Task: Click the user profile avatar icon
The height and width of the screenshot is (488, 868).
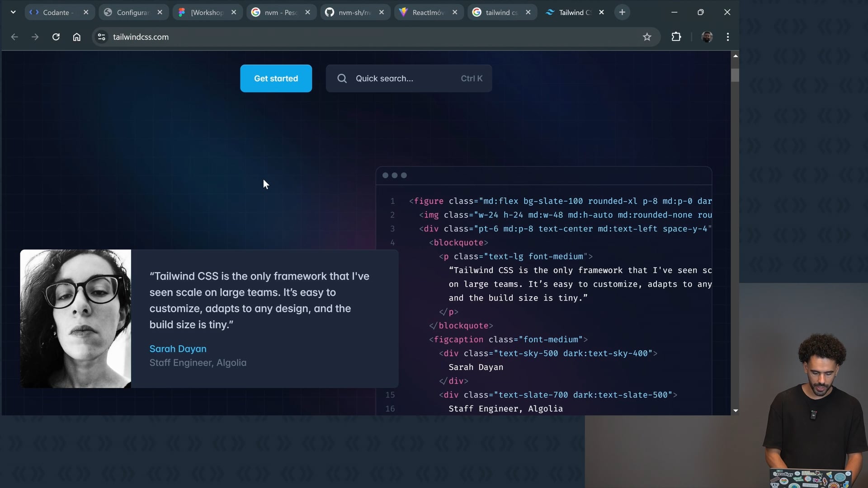Action: pos(707,37)
